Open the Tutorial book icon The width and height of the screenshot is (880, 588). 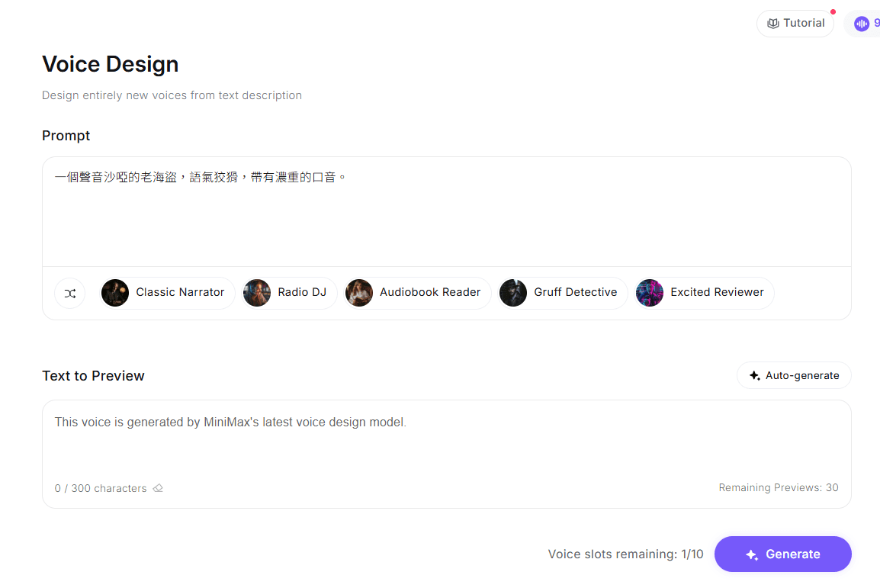point(772,24)
